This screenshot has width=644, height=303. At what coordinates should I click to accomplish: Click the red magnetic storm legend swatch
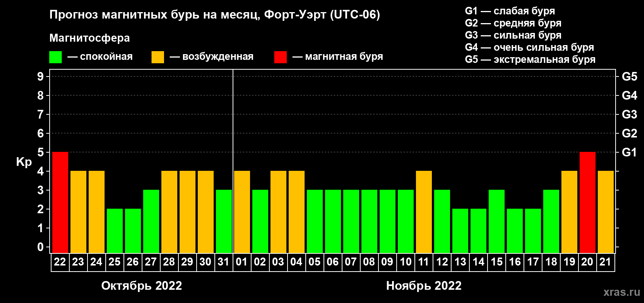pyautogui.click(x=280, y=57)
